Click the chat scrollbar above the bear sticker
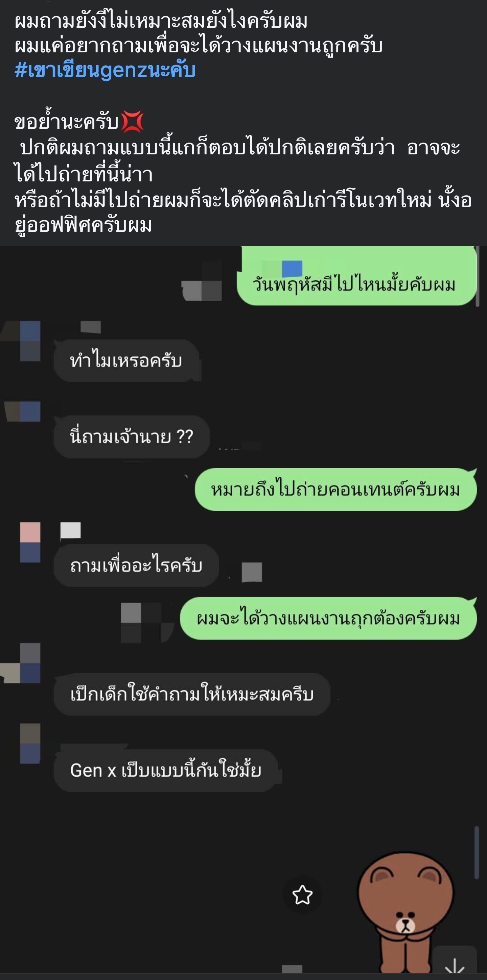 pyautogui.click(x=476, y=852)
